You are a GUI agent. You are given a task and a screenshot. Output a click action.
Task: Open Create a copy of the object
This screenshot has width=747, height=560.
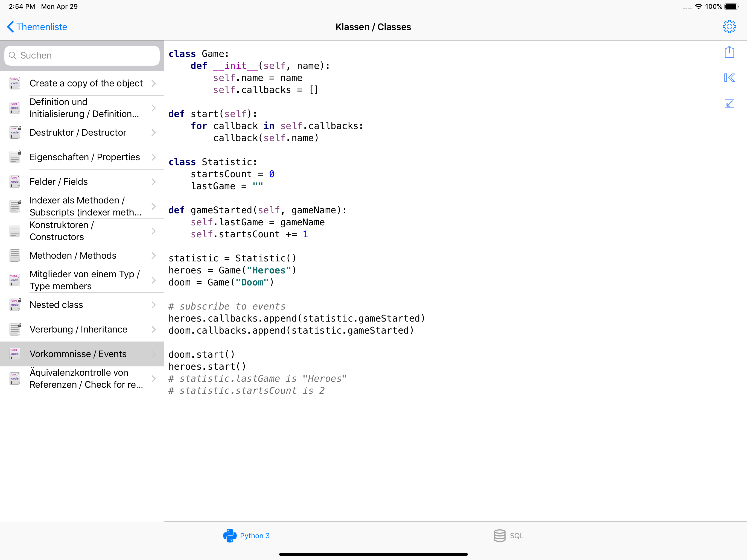(86, 83)
